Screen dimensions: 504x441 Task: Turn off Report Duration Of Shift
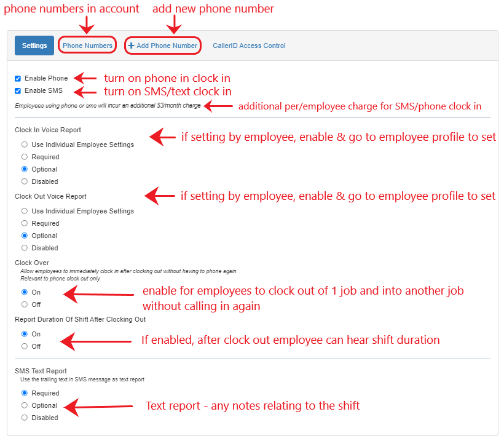25,346
